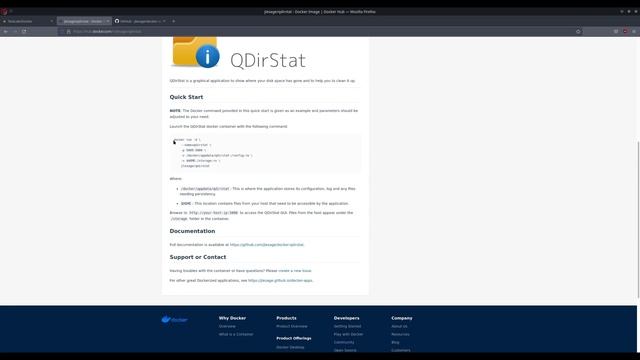The width and height of the screenshot is (640, 360).
Task: Open the red extension icon in toolbar
Action: point(625,31)
